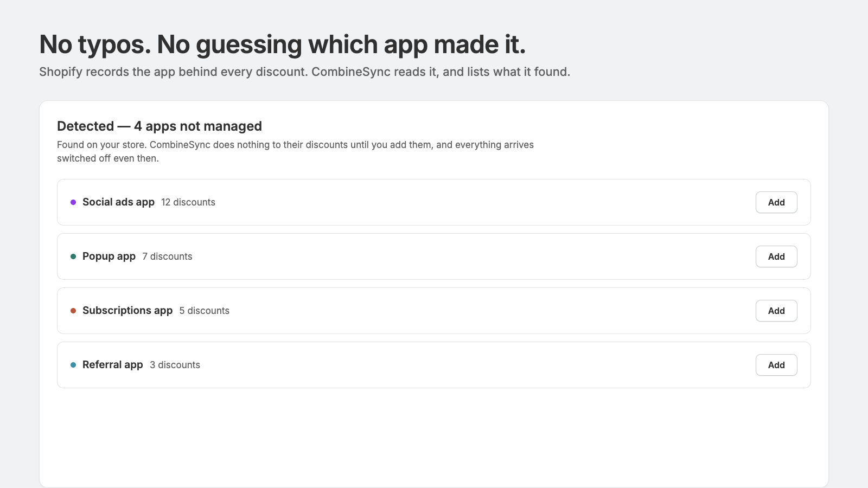Add the Popup app
This screenshot has width=868, height=488.
click(776, 256)
